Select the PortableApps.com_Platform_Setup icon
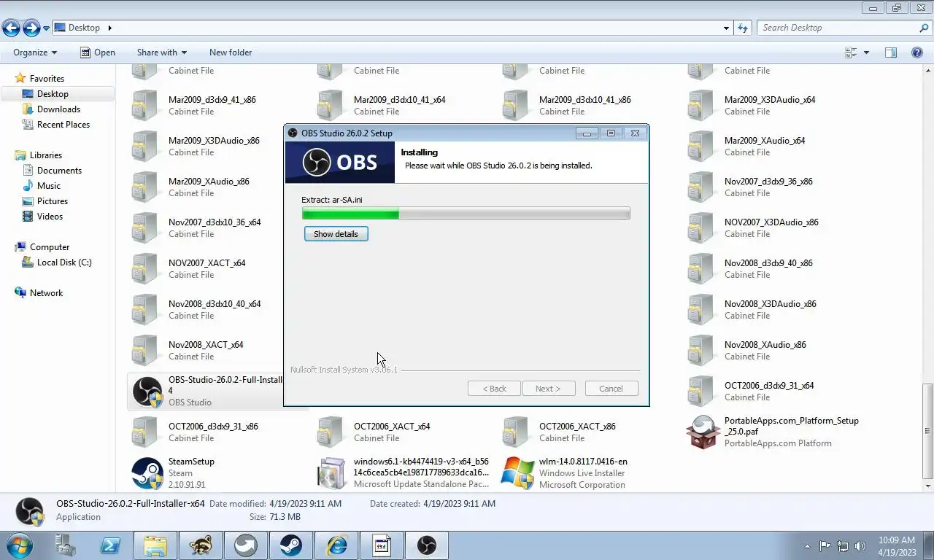 [x=703, y=432]
